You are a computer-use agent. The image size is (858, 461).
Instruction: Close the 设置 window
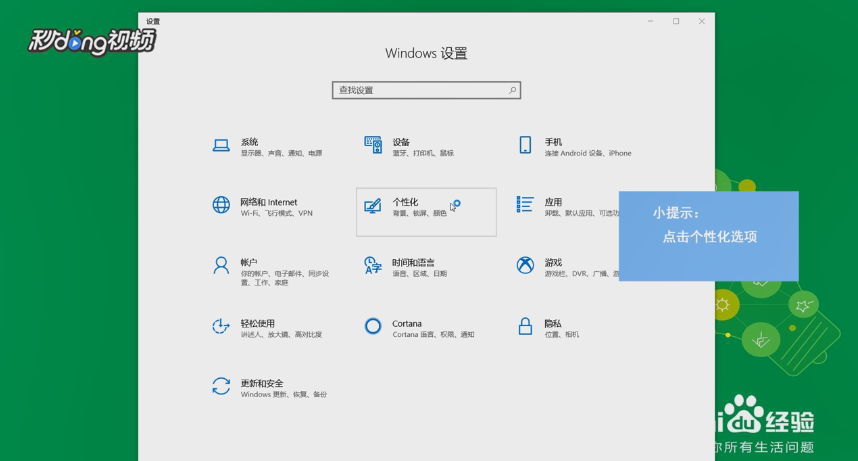[x=702, y=21]
